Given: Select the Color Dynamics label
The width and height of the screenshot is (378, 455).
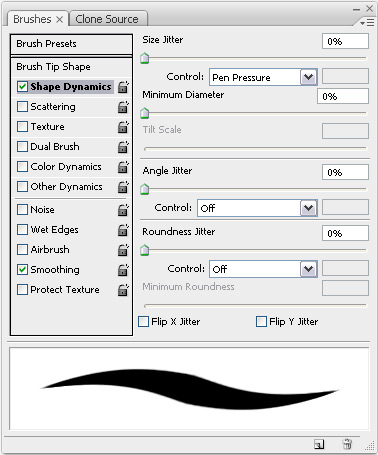Looking at the screenshot, I should click(66, 167).
